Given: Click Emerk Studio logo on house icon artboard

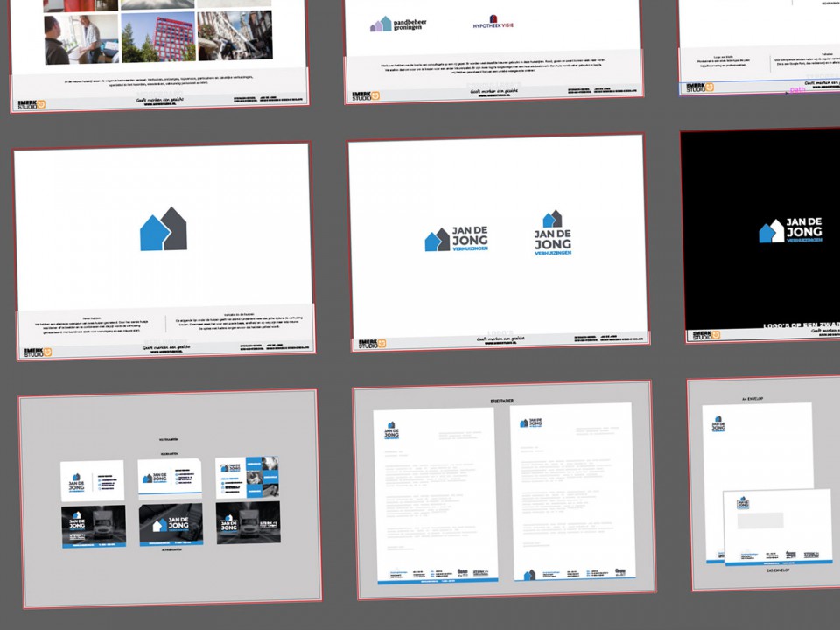Looking at the screenshot, I should pos(38,353).
